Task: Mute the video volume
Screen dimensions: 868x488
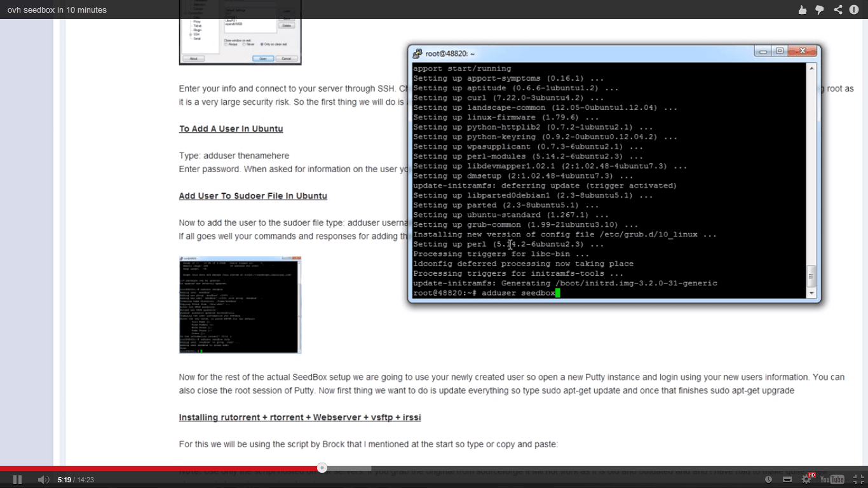Action: click(x=43, y=480)
